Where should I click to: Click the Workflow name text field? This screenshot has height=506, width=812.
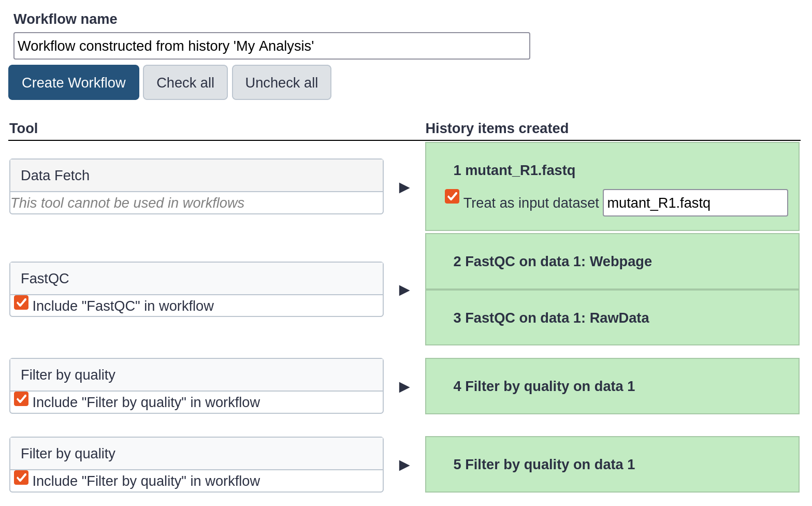point(271,46)
